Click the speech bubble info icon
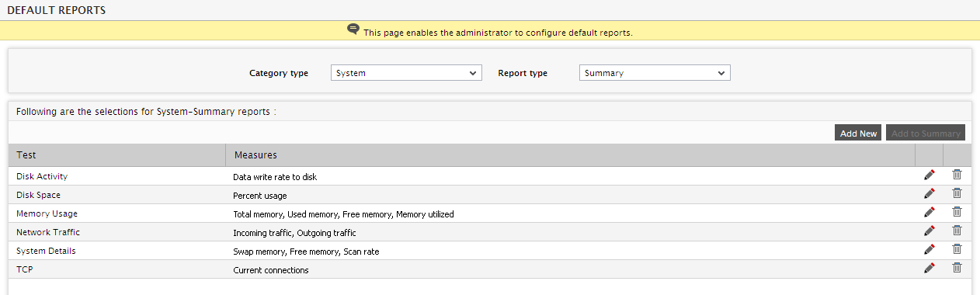This screenshot has width=980, height=295. point(353,29)
